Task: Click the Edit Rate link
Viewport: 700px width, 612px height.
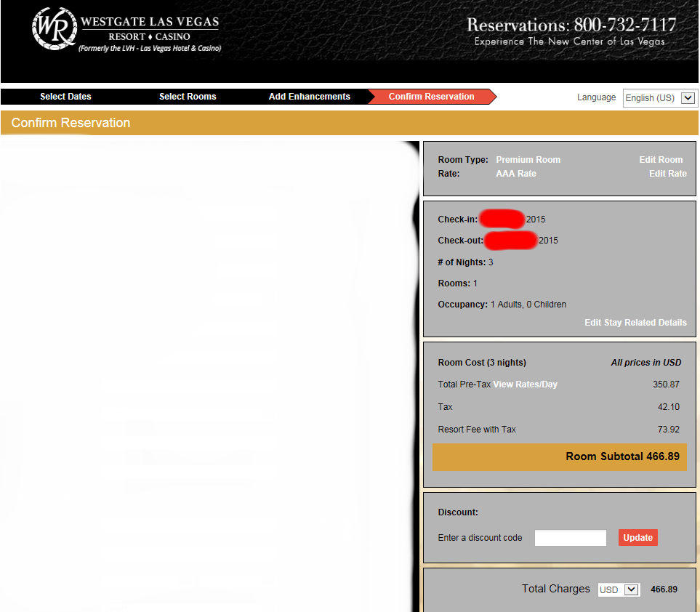Action: 667,174
